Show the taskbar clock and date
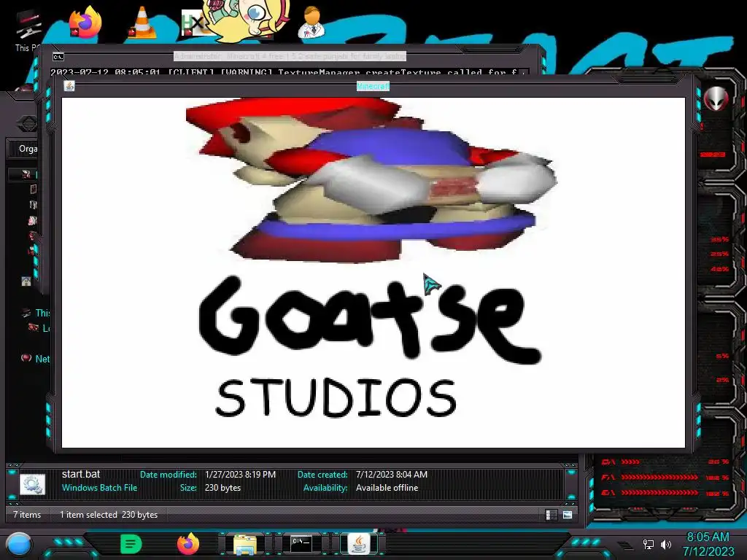 coord(708,544)
